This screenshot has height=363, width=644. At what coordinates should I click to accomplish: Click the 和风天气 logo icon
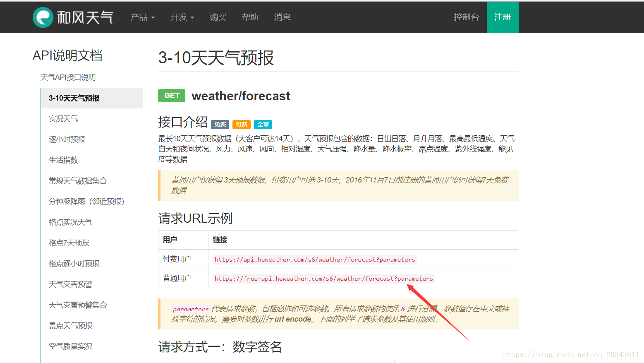pos(43,17)
